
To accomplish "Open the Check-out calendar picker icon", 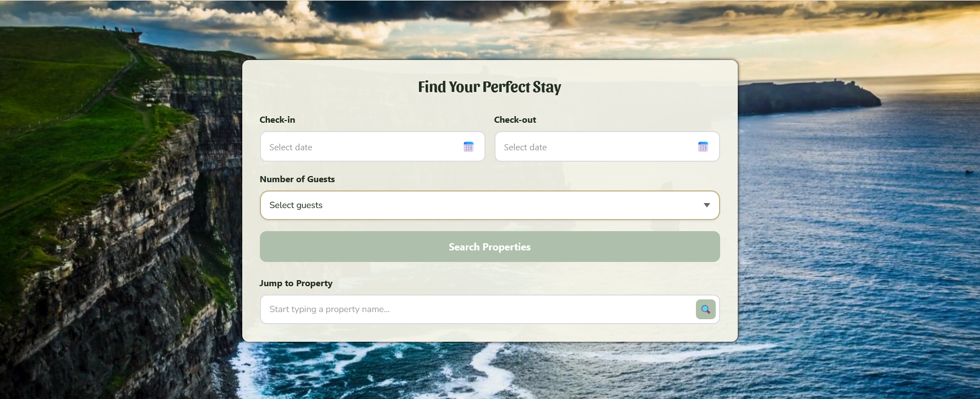I will pyautogui.click(x=703, y=146).
